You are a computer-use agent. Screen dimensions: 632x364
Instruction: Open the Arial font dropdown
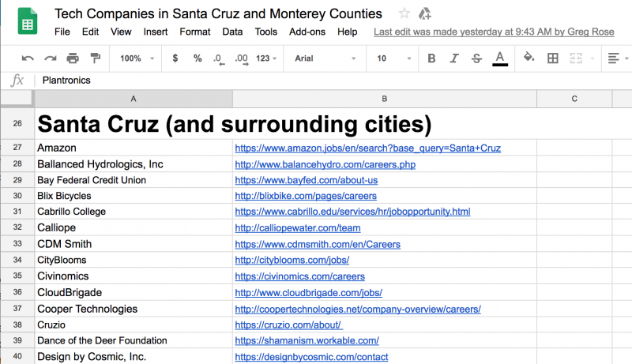(x=324, y=58)
